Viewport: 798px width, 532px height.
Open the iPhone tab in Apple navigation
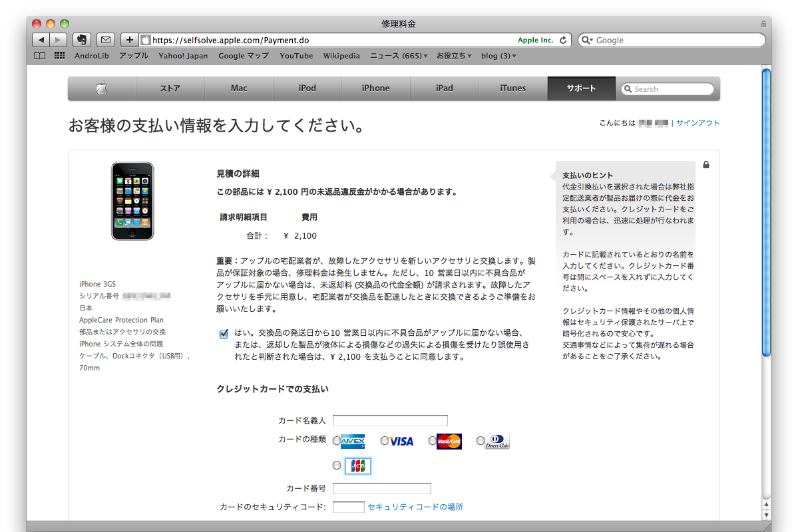375,88
